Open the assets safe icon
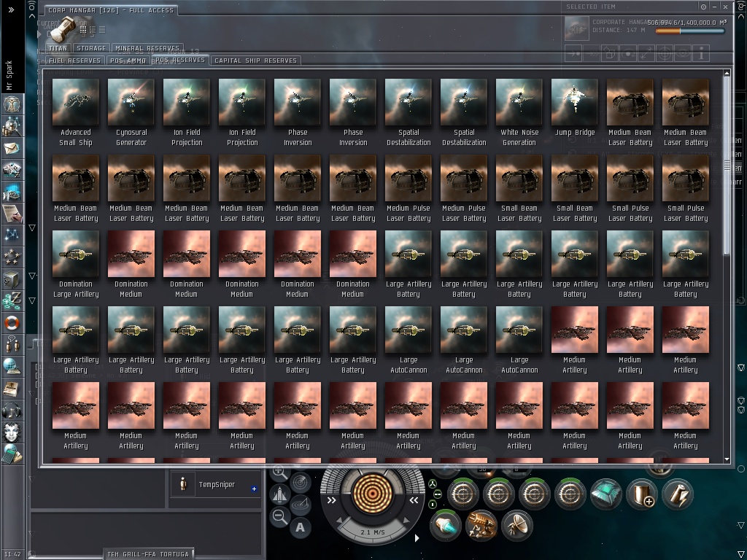The height and width of the screenshot is (560, 747). pos(12,279)
